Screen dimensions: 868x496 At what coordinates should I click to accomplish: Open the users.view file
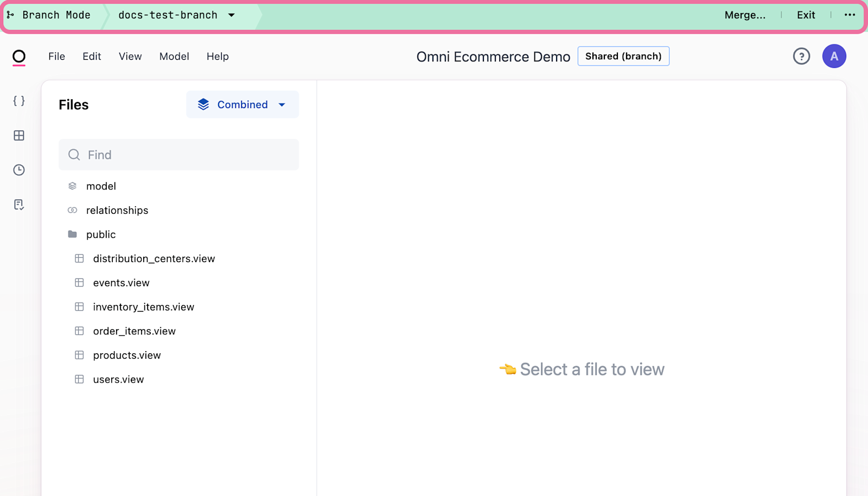118,379
